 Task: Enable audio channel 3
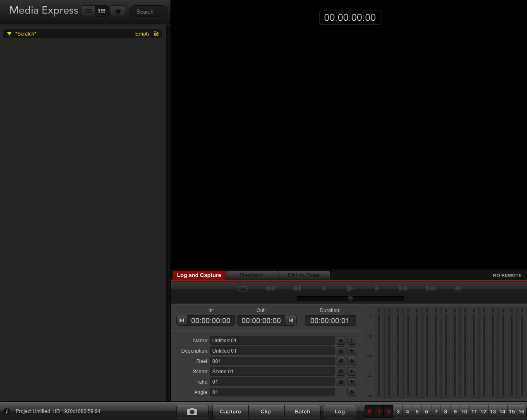pos(398,412)
